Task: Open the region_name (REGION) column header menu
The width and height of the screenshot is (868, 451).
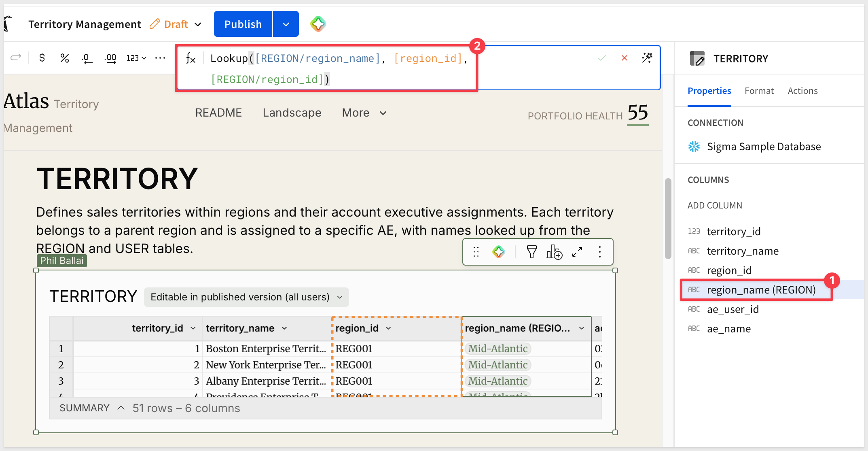Action: [x=582, y=328]
